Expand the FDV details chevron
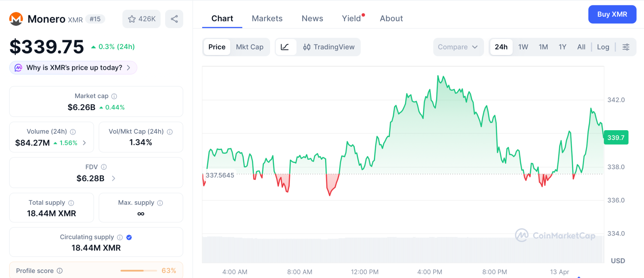This screenshot has height=278, width=644. pos(114,179)
